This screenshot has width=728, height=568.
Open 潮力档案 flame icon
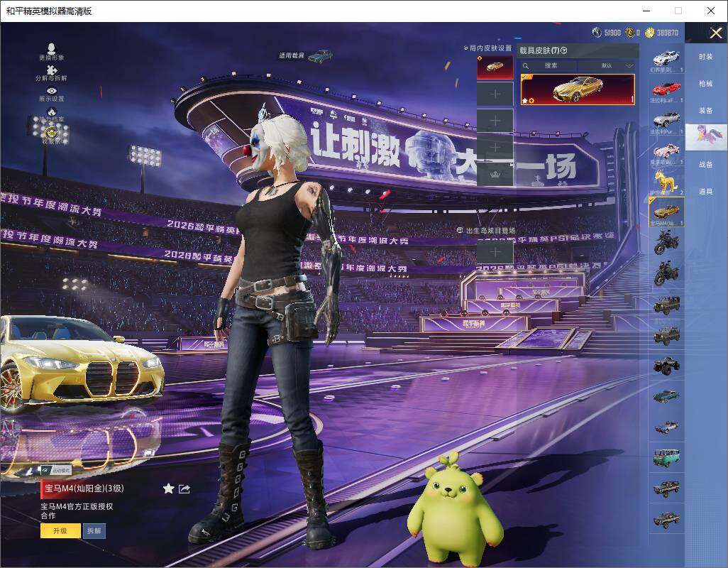tap(52, 112)
